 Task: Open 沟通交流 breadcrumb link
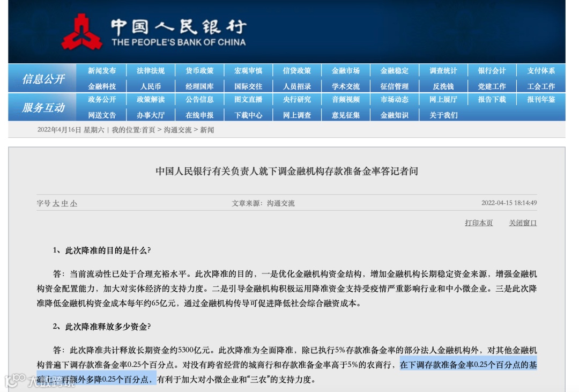[x=177, y=130]
